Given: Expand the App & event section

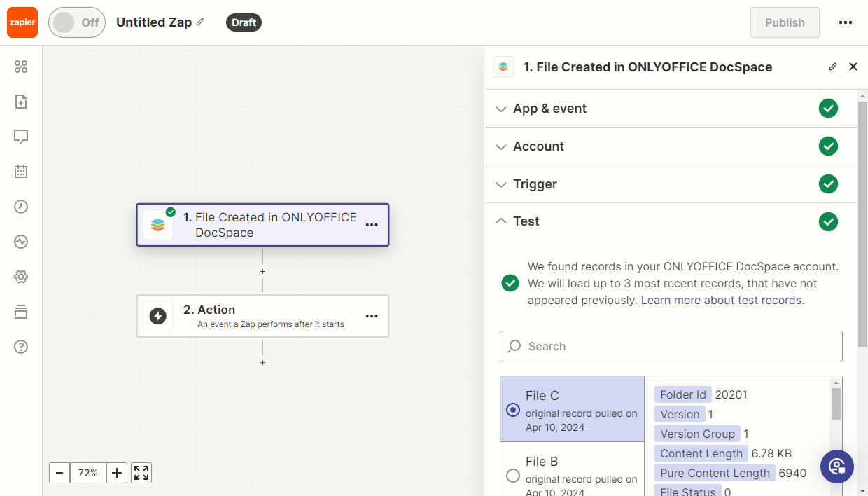Looking at the screenshot, I should click(x=549, y=109).
